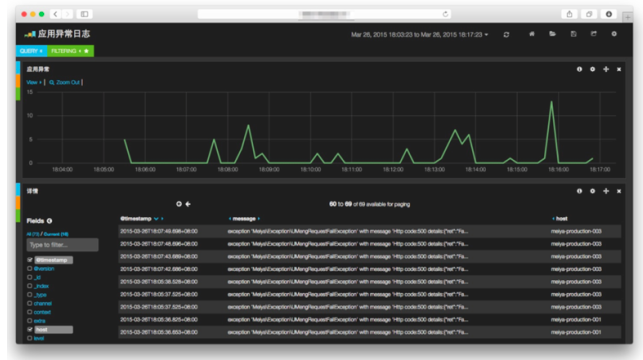Open the browser share button
The height and width of the screenshot is (360, 643).
569,14
